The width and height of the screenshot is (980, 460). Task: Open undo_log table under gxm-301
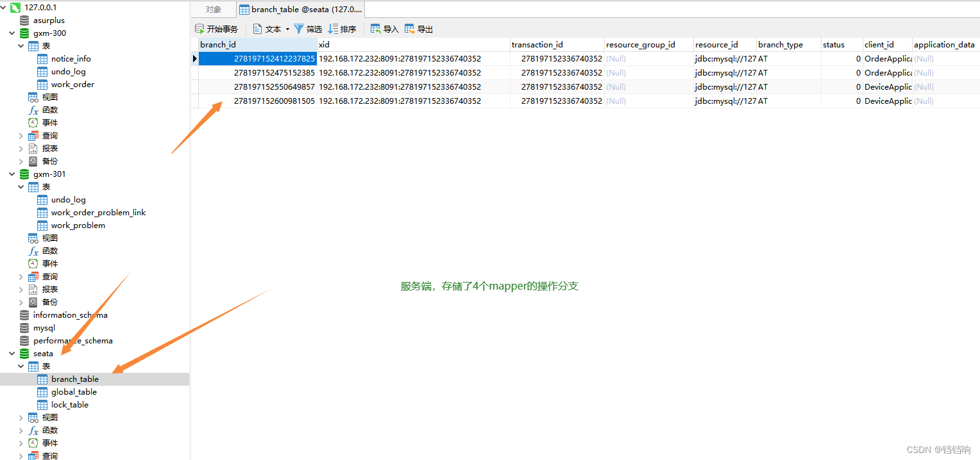[x=68, y=200]
